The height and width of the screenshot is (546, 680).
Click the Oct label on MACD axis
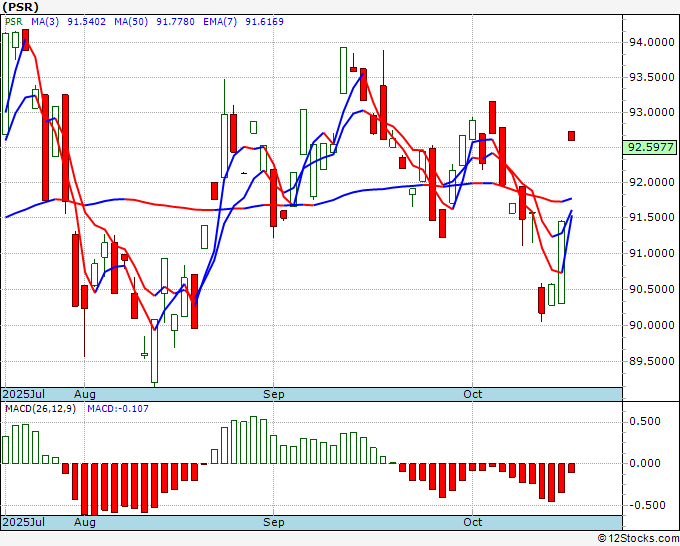(x=472, y=522)
